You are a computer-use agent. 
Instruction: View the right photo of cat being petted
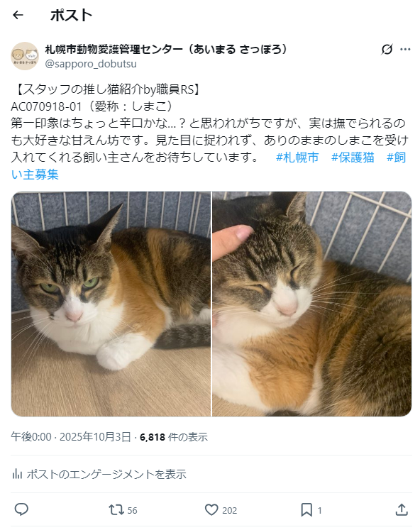pos(312,304)
